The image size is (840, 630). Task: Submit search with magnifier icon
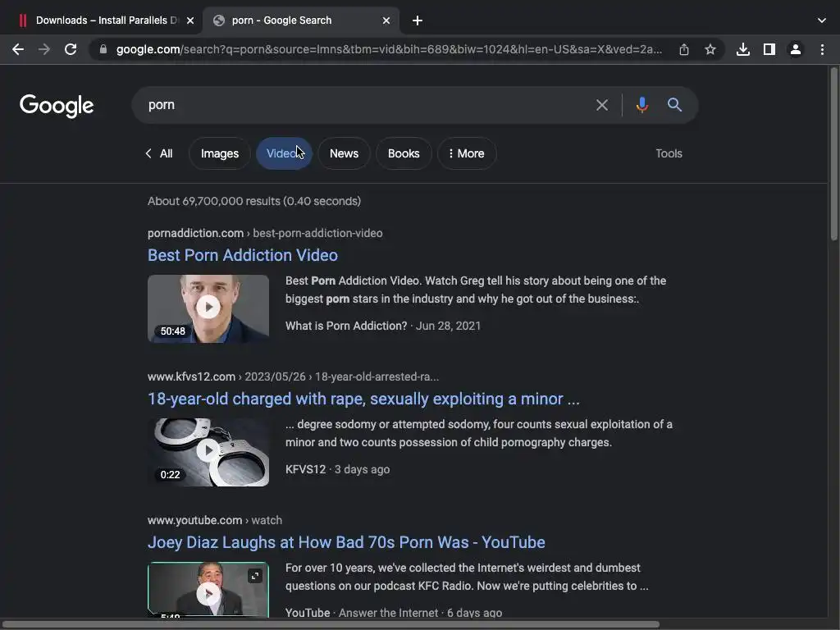tap(674, 105)
